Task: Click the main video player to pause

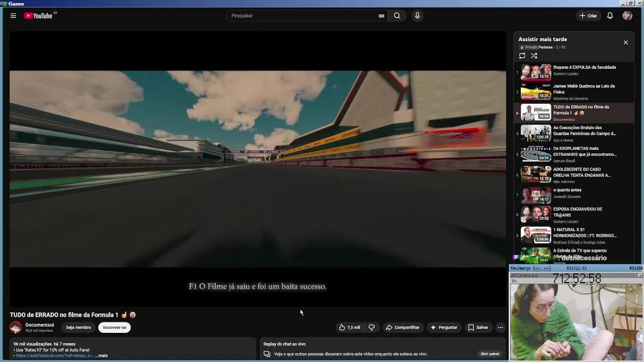Action: pyautogui.click(x=258, y=168)
